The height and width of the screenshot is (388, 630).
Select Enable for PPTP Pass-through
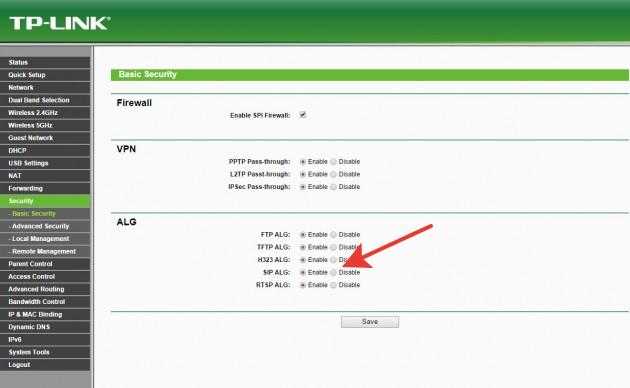coord(303,162)
